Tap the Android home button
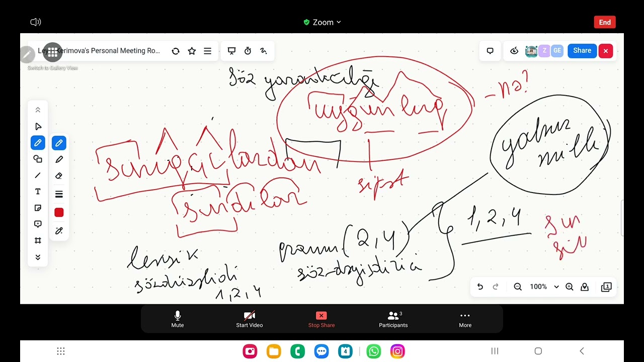Screen dimensions: 644x362 point(538,351)
